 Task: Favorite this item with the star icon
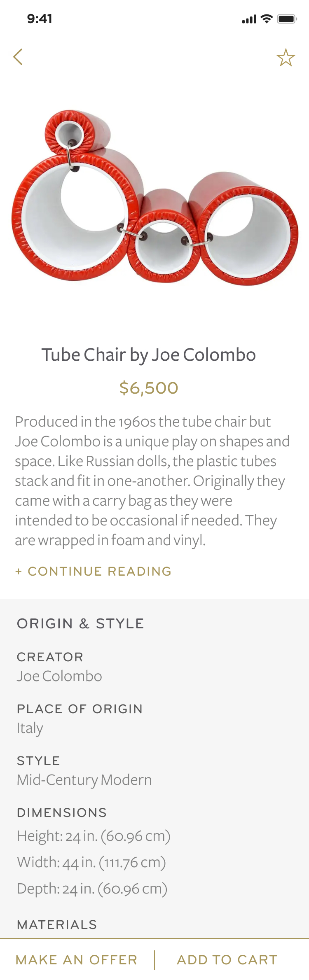pos(286,58)
